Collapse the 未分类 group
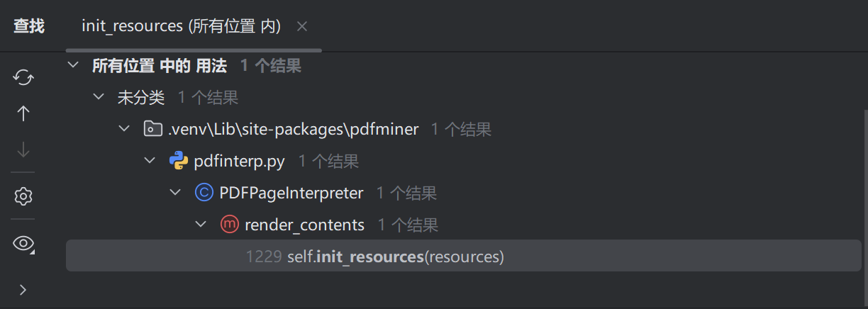 click(99, 97)
